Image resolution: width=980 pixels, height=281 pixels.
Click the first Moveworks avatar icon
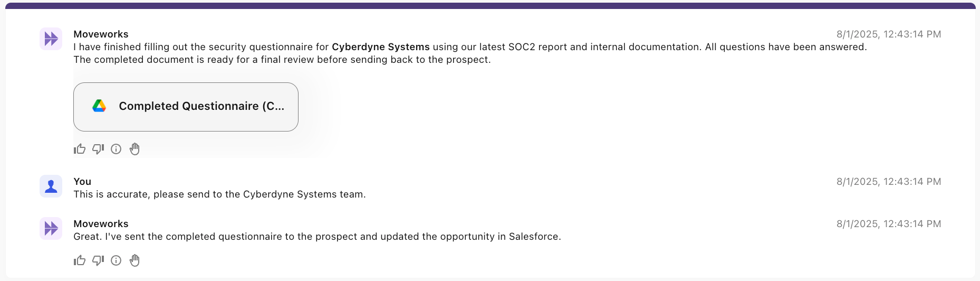coord(51,39)
